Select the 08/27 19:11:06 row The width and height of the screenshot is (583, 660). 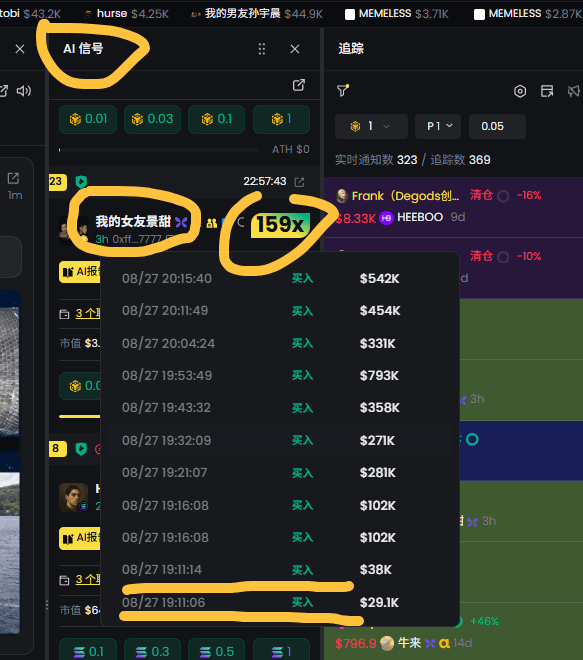[x=280, y=602]
